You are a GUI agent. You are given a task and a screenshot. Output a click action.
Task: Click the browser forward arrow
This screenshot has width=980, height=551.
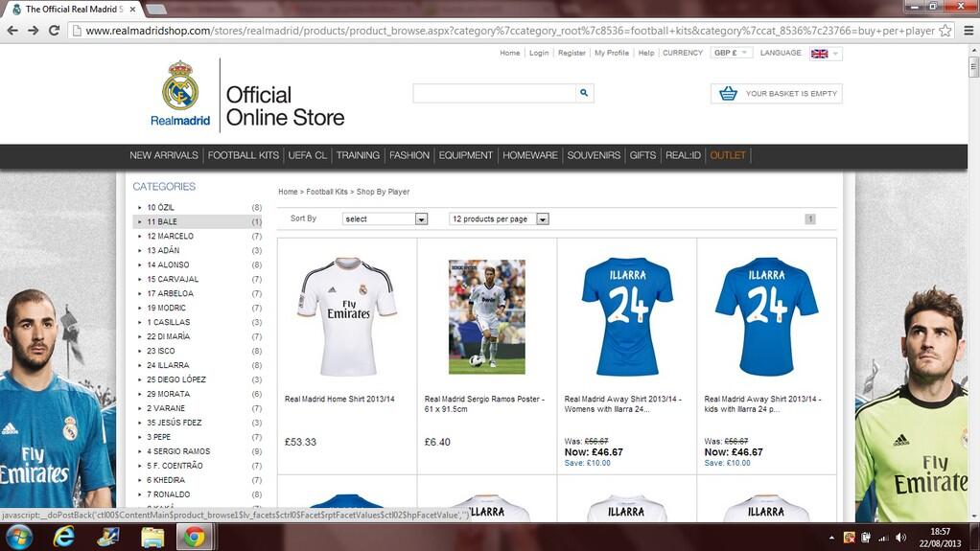click(x=34, y=30)
